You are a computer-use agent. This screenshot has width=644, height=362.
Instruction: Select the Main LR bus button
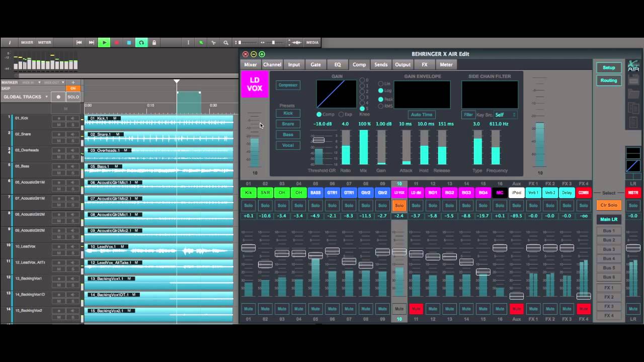[609, 219]
